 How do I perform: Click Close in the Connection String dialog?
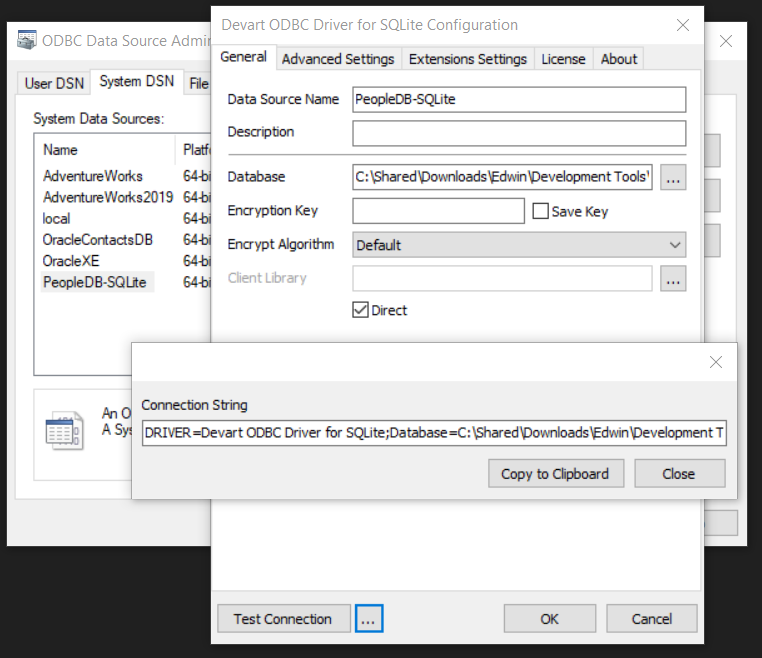[679, 473]
